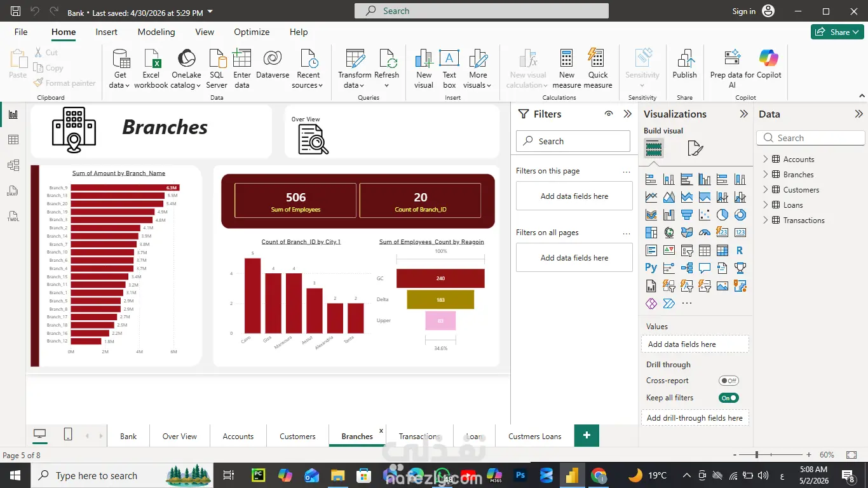Select the Clustered column chart visual
868x488 pixels.
click(x=705, y=179)
